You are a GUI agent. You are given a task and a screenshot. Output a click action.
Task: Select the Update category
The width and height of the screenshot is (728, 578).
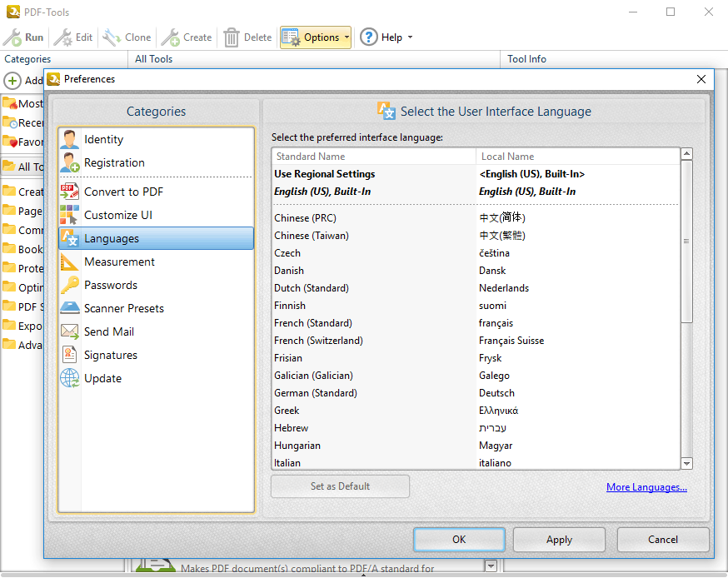pyautogui.click(x=102, y=378)
